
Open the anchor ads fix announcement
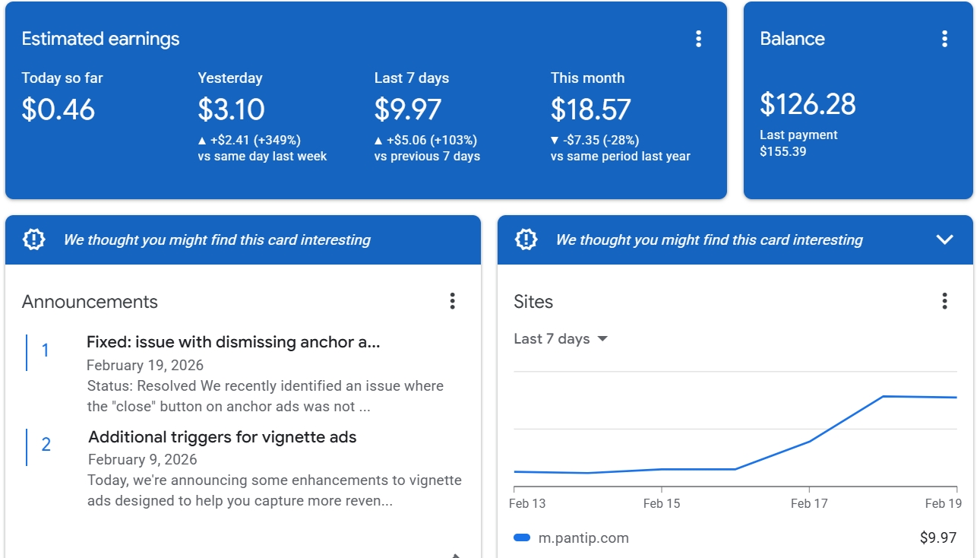233,342
